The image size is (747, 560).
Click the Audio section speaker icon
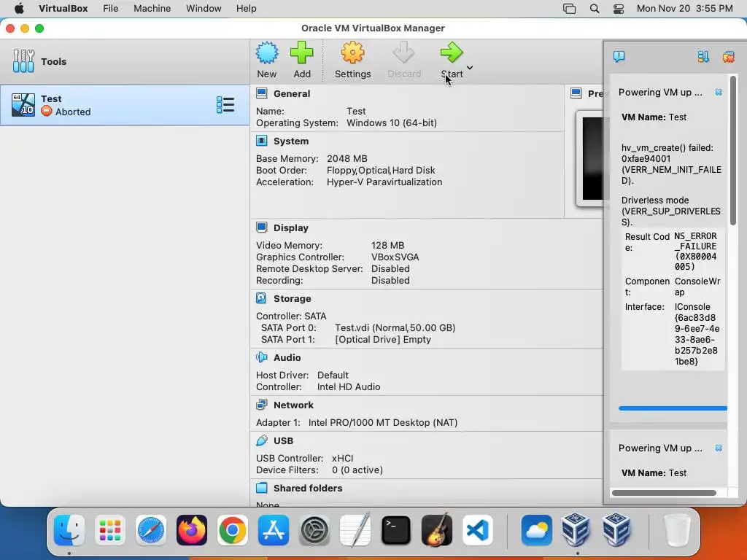point(262,357)
